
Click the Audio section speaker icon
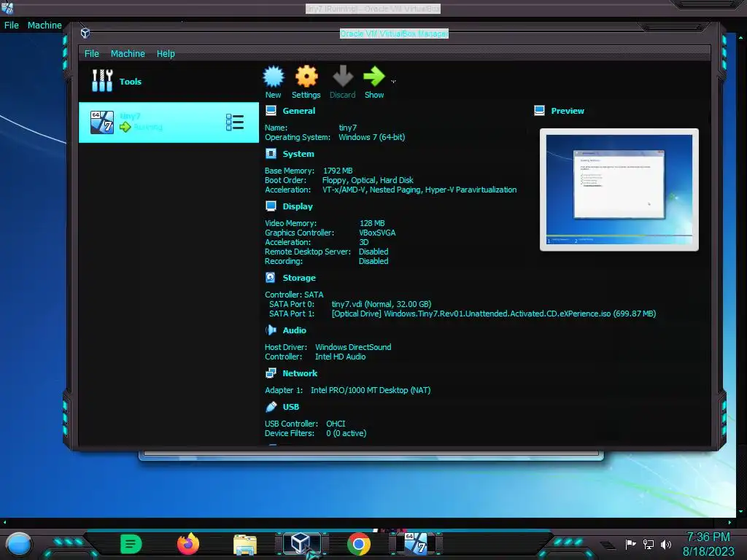(271, 330)
